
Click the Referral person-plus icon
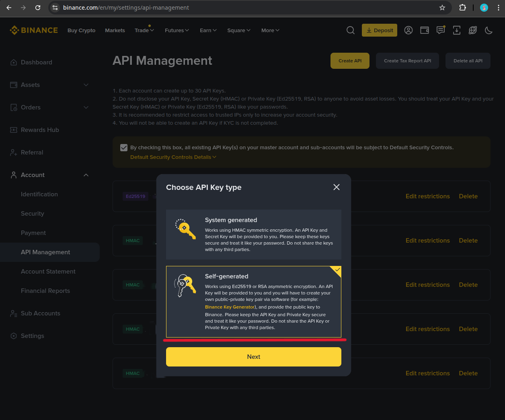click(14, 152)
